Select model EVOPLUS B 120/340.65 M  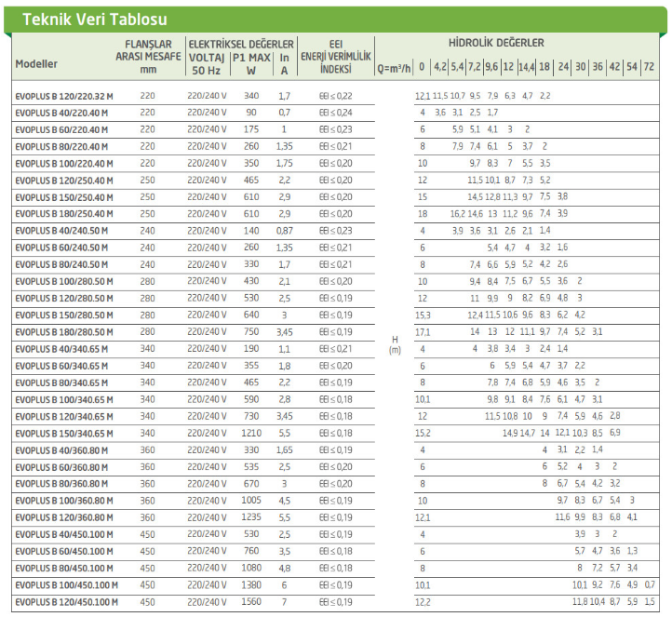coord(64,417)
